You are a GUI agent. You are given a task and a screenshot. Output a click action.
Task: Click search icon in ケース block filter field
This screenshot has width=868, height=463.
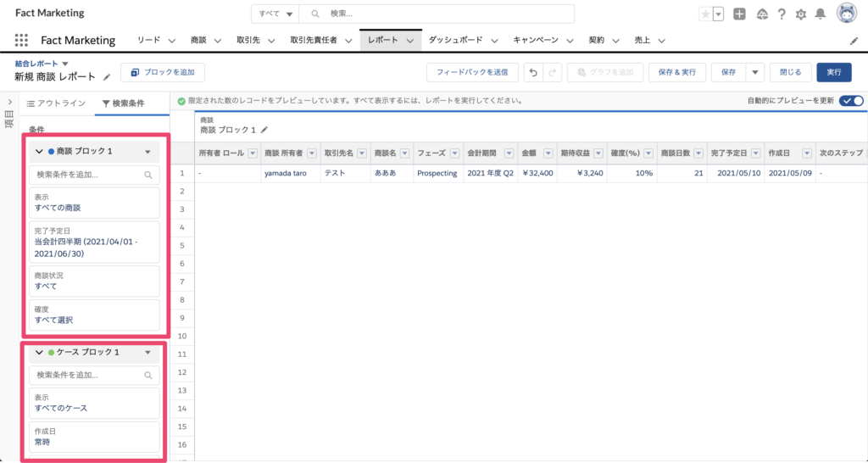(148, 376)
